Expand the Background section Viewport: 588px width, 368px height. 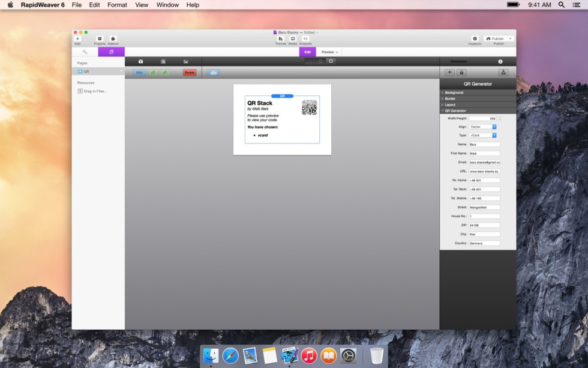click(x=478, y=92)
